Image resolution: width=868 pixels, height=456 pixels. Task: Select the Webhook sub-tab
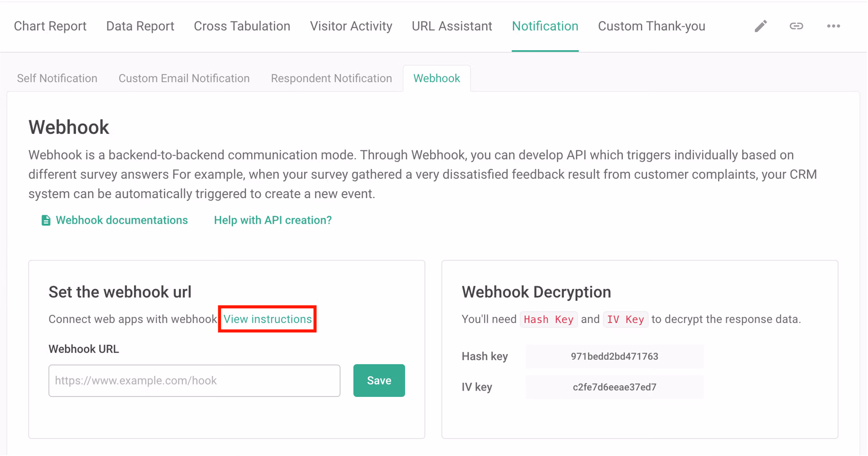[436, 78]
